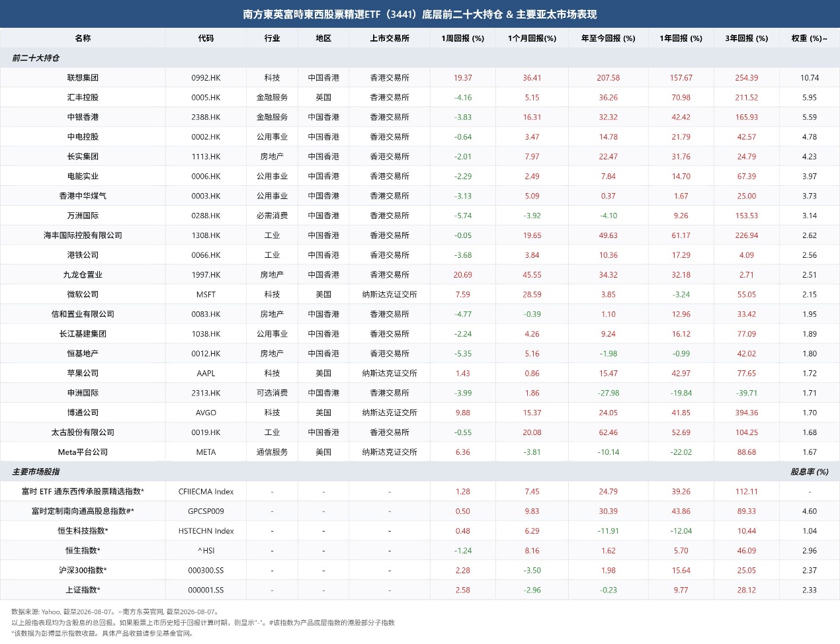Click 富时定制南向通 dividend yield 4.60

click(x=810, y=511)
